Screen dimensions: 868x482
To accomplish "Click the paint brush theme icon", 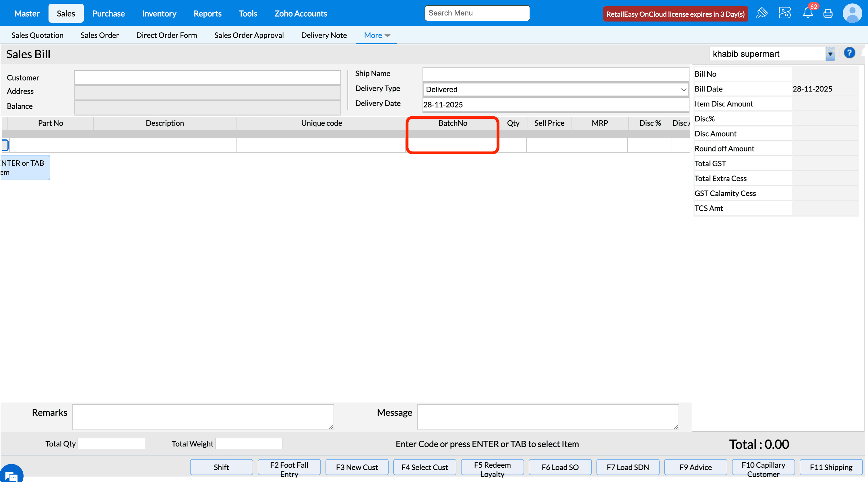I will [762, 13].
